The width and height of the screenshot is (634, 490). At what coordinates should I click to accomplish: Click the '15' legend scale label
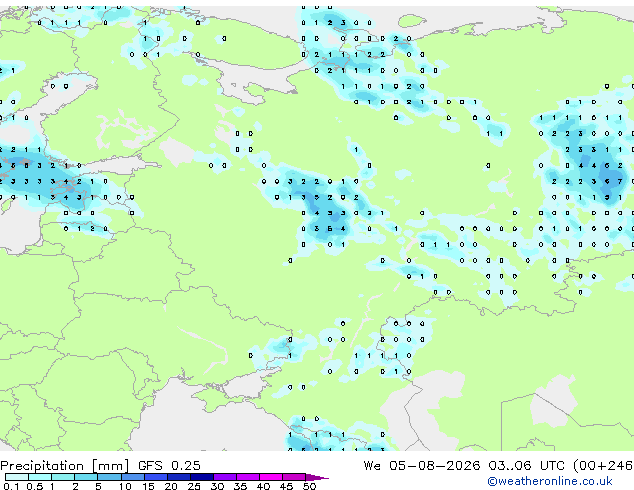[x=148, y=486]
